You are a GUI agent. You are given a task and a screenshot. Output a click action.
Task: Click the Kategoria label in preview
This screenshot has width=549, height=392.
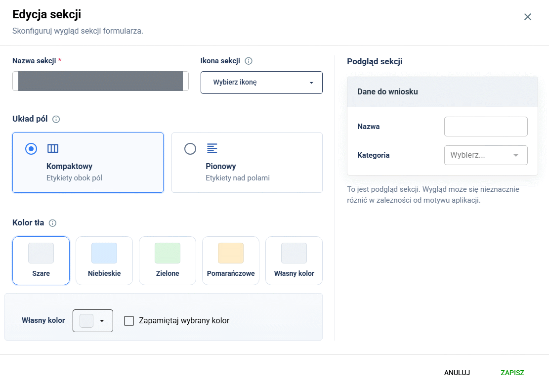point(373,155)
